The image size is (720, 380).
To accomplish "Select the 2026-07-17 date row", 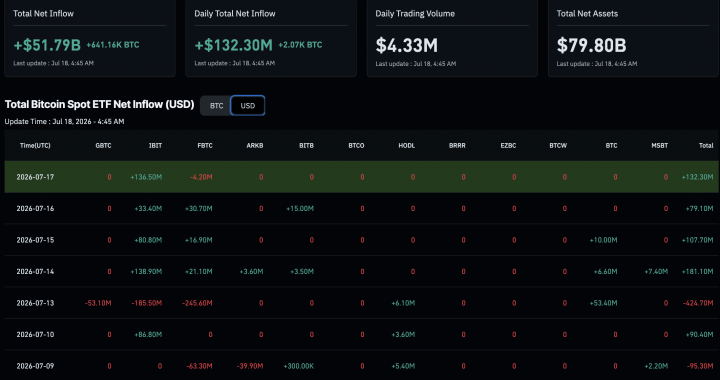I will [362, 177].
